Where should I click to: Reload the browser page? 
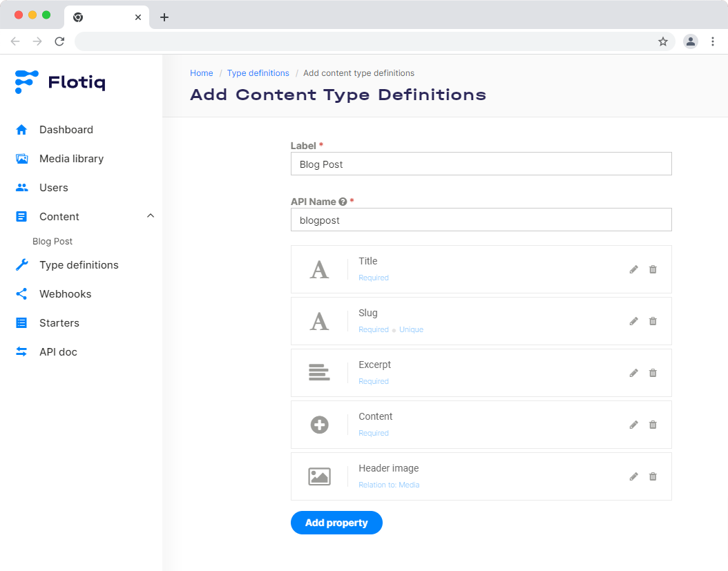coord(59,42)
